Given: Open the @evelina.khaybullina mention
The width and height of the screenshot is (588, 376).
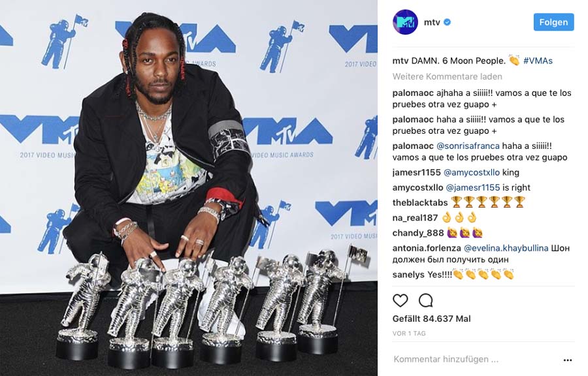Looking at the screenshot, I should [506, 248].
